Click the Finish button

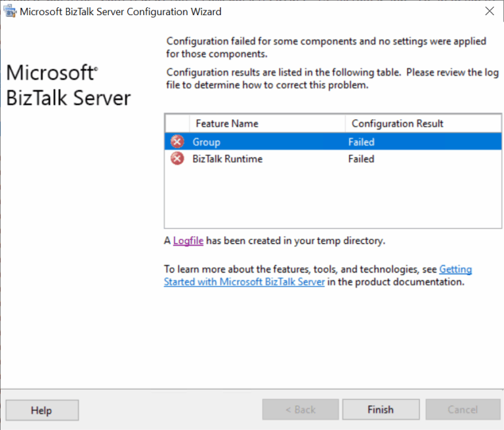pos(381,410)
